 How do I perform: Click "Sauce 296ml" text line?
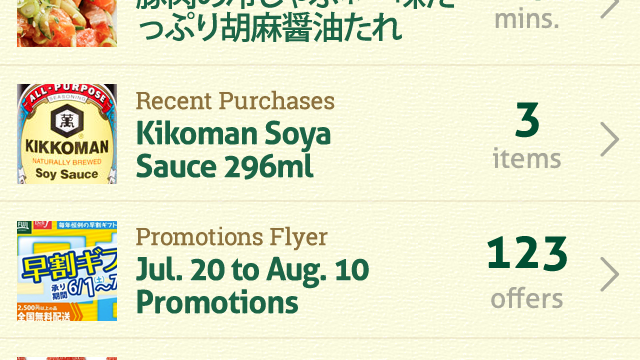[x=224, y=166]
